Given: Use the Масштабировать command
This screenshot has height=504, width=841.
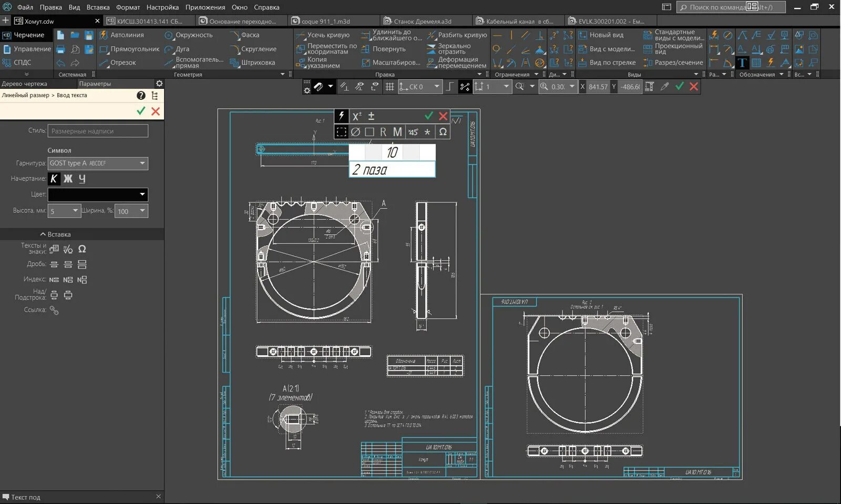Looking at the screenshot, I should (x=391, y=62).
